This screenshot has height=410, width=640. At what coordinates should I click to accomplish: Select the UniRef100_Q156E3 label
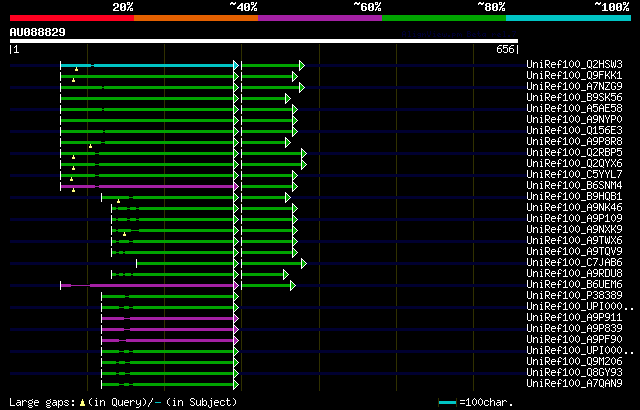(574, 131)
